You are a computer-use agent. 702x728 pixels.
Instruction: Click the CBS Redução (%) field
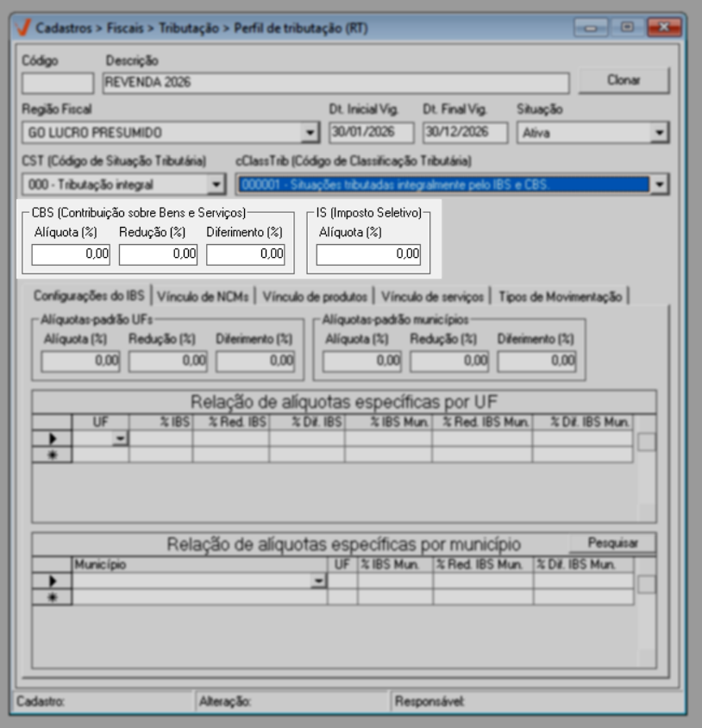coord(159,254)
